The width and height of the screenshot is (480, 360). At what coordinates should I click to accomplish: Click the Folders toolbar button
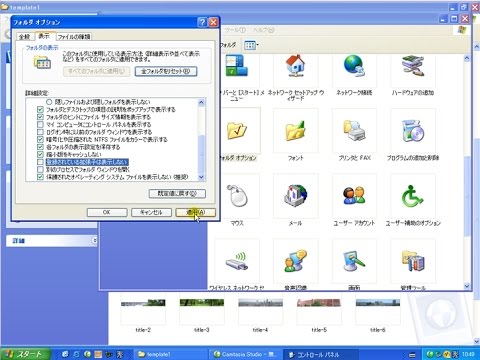[x=228, y=45]
